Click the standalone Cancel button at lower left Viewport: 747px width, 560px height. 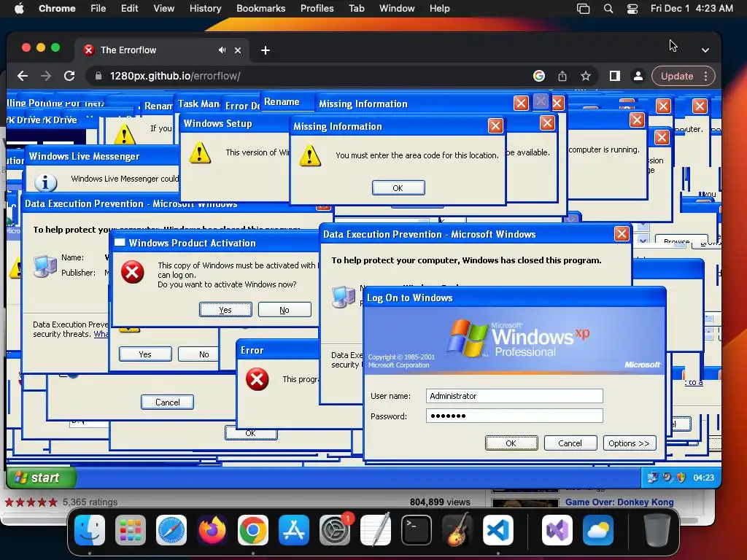[x=167, y=402]
